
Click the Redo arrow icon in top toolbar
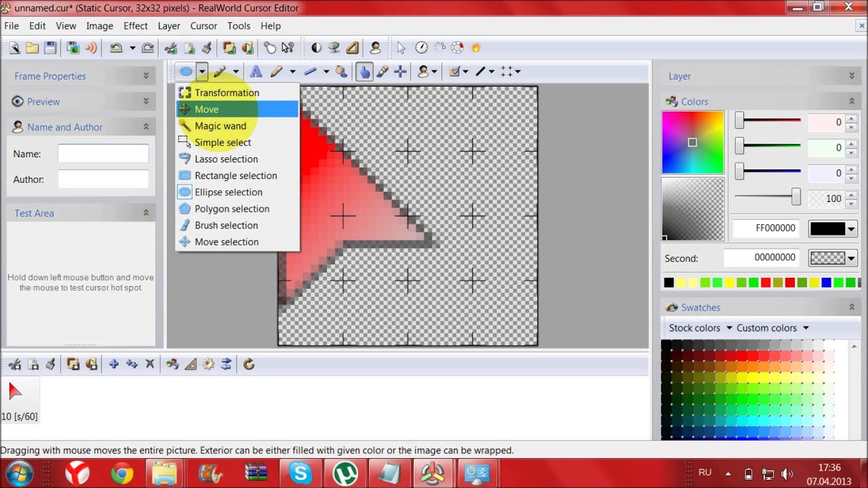point(148,48)
